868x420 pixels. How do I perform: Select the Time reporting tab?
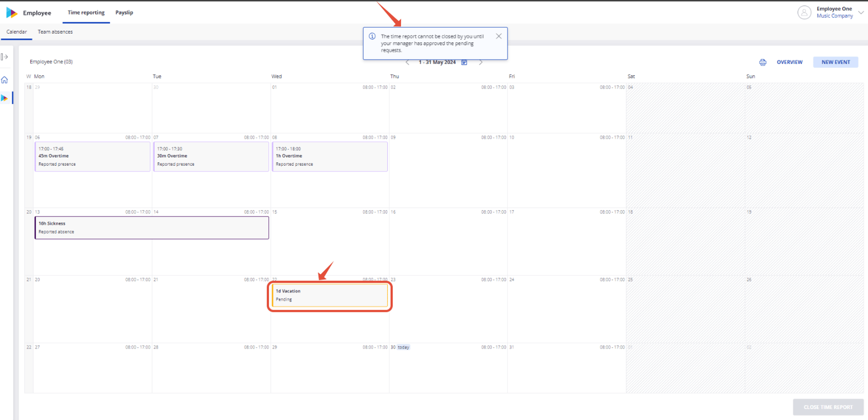point(86,13)
